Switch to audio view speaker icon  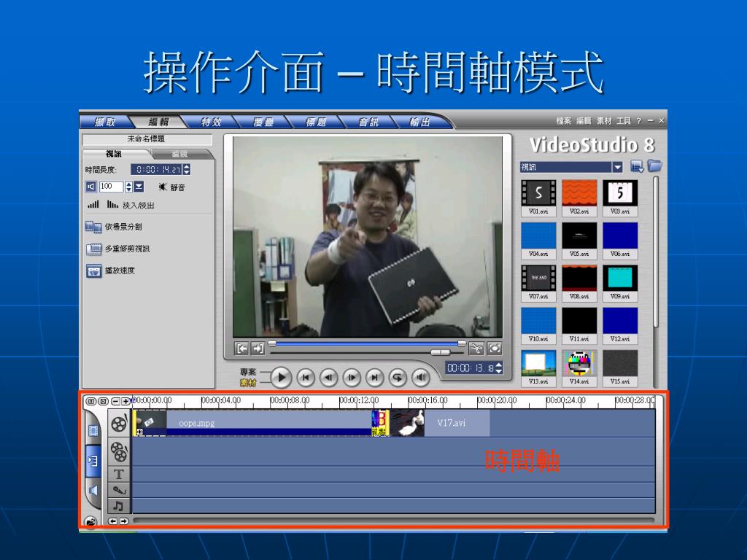[x=93, y=491]
